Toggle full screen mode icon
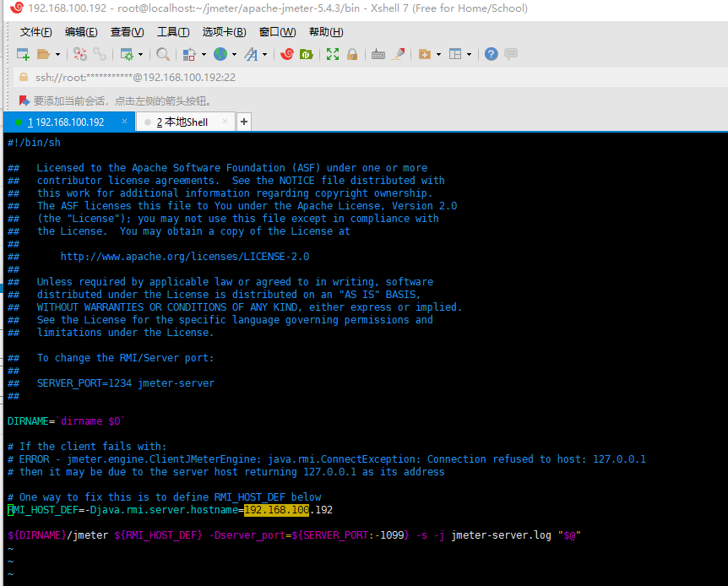Image resolution: width=728 pixels, height=586 pixels. 333,54
